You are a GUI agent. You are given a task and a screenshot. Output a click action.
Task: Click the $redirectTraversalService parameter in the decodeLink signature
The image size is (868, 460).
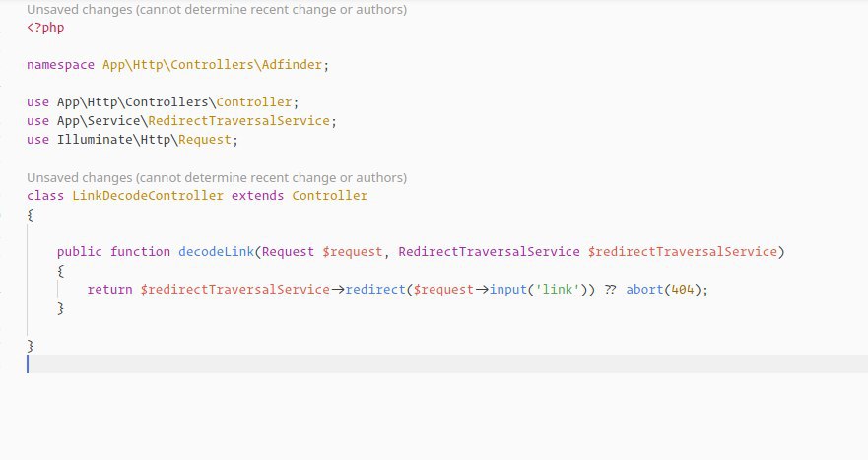pos(683,252)
